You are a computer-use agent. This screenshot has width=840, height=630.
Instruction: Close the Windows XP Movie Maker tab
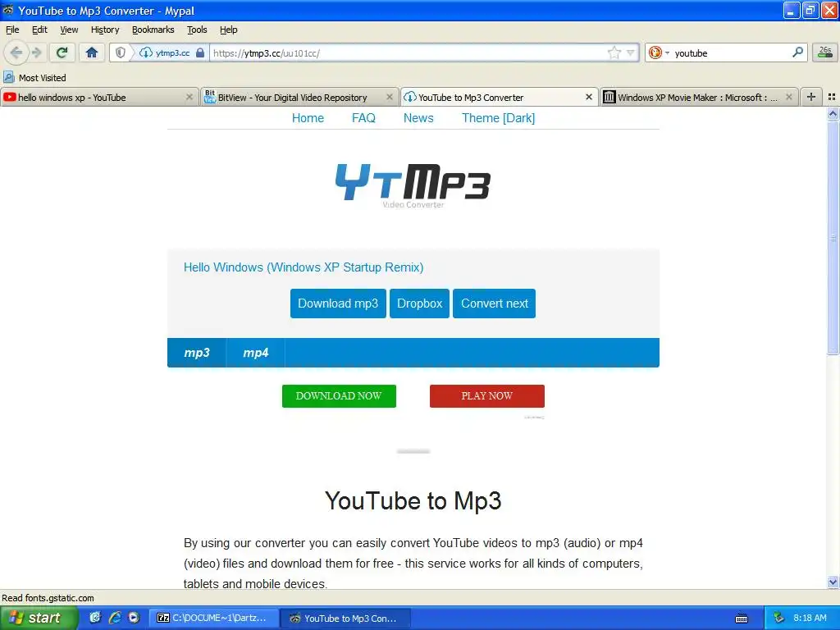point(788,97)
